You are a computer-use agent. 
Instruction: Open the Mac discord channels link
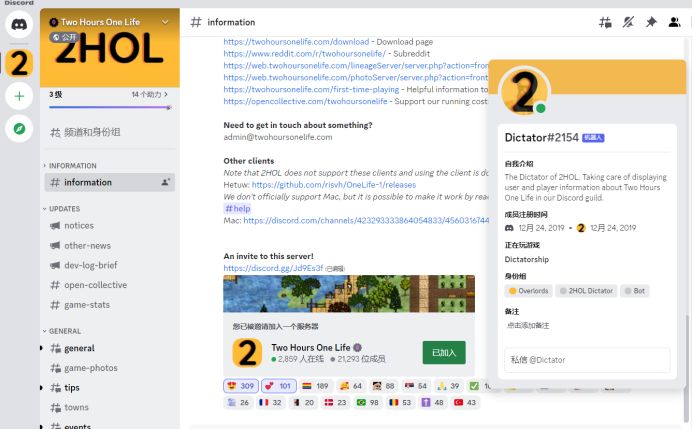366,220
